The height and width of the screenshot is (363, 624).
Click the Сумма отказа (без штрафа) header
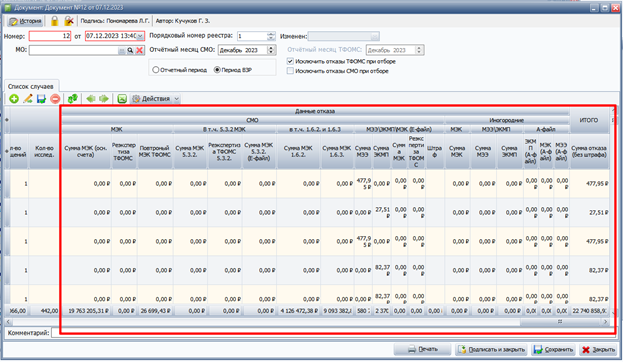coord(589,151)
